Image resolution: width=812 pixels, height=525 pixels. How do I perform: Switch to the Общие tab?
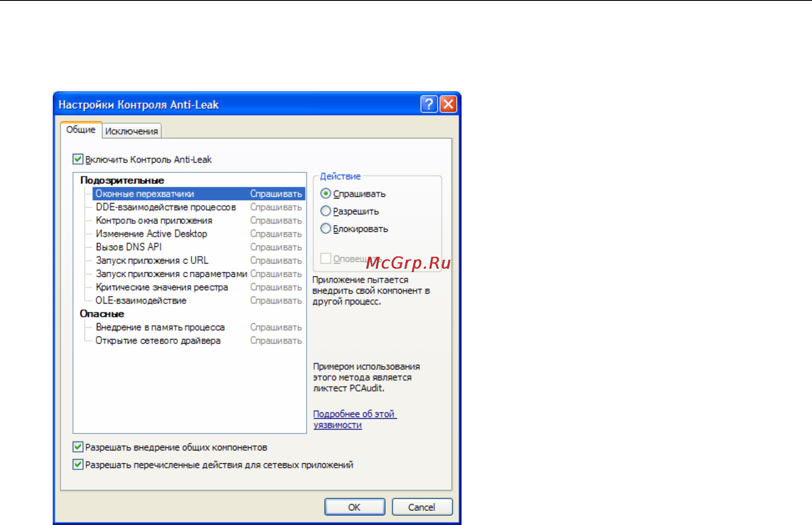click(x=81, y=130)
